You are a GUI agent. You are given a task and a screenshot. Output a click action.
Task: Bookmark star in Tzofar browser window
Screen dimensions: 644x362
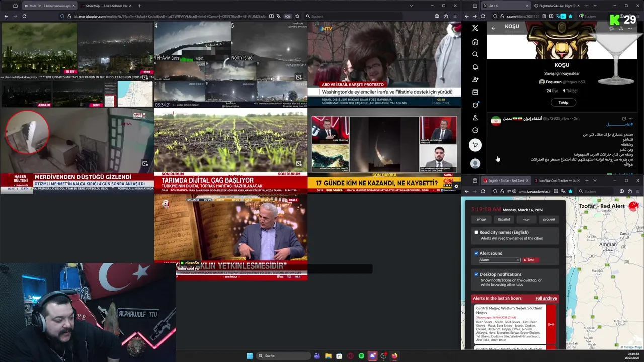570,191
